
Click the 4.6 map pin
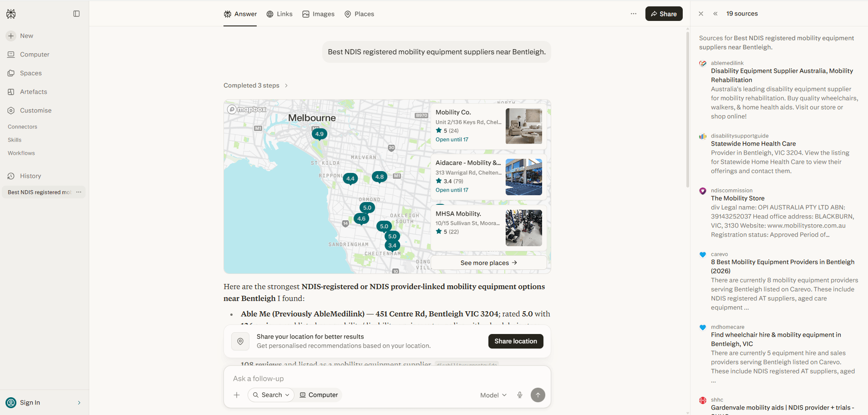361,219
